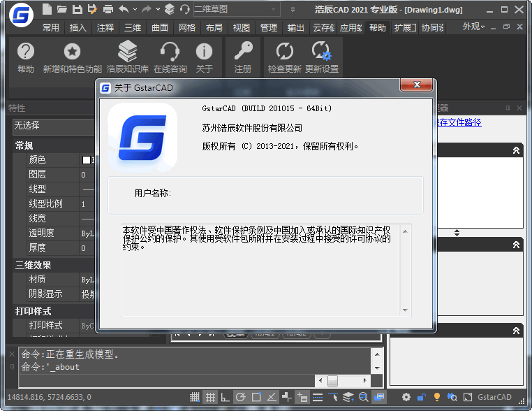
Task: Select the 厚度 property row
Action: click(54, 248)
